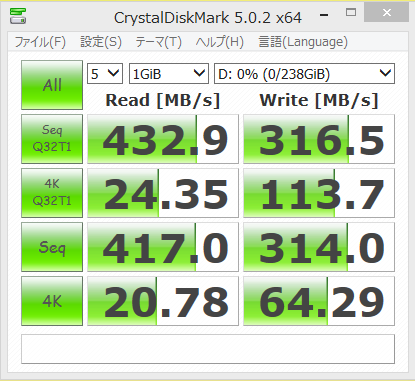Open the ファイル(F) menu
Image resolution: width=415 pixels, height=381 pixels.
click(x=40, y=42)
